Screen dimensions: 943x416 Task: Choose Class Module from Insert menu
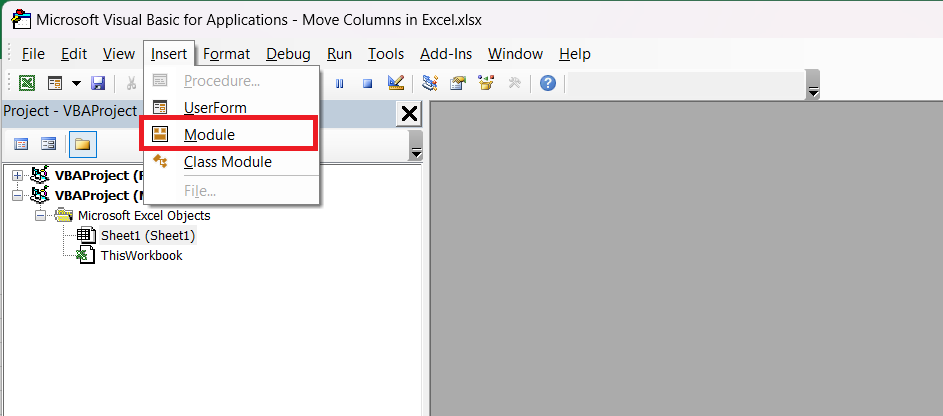(232, 162)
